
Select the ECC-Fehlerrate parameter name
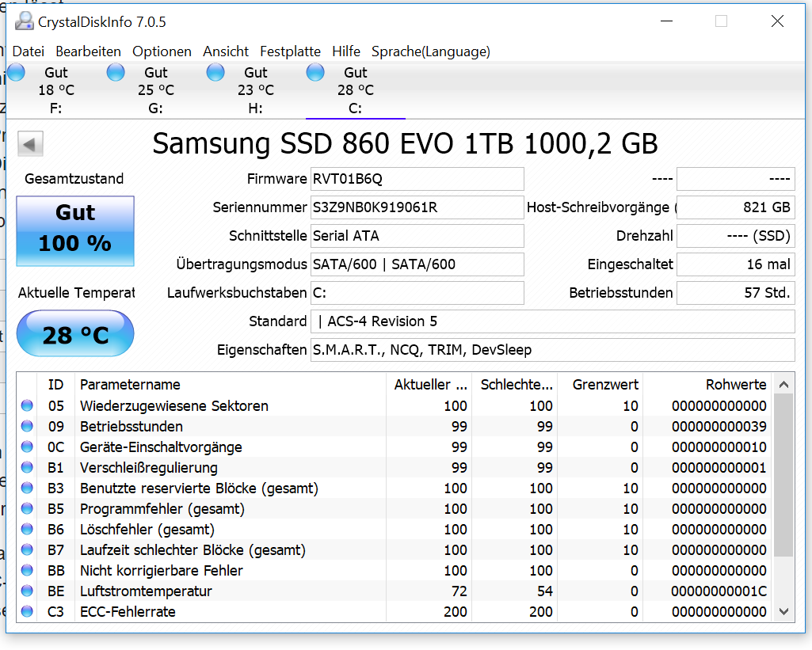(x=128, y=612)
